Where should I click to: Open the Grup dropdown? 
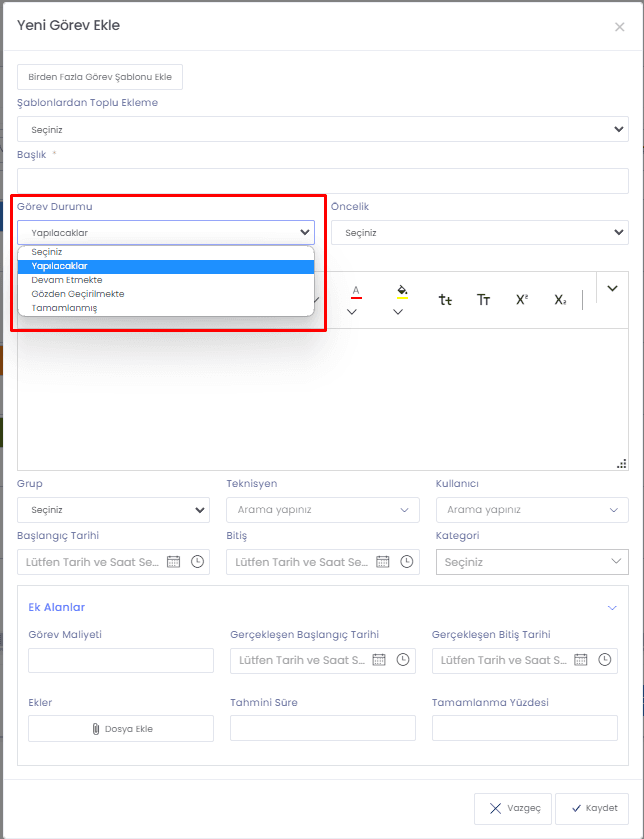tap(113, 510)
